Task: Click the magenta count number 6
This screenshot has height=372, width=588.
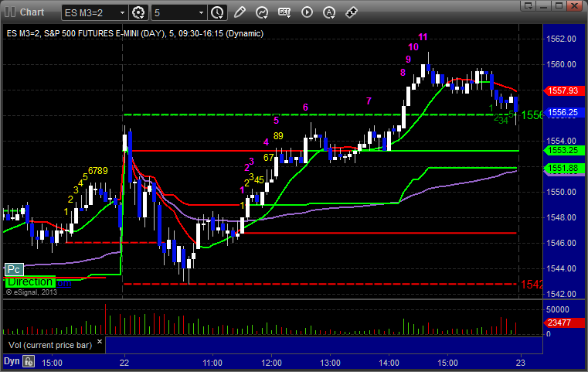Action: 305,108
